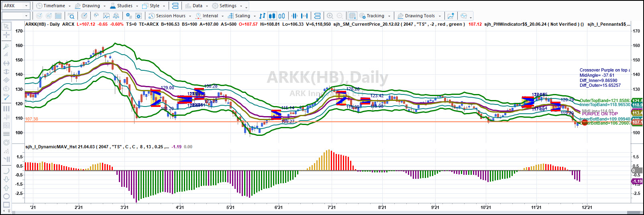644x215 pixels.
Task: Open the Studies menu
Action: click(x=124, y=6)
